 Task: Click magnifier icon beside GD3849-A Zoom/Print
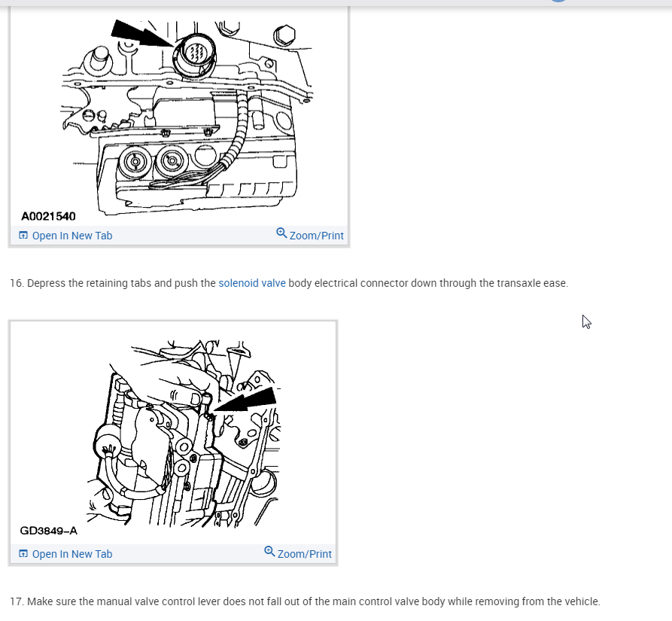269,551
